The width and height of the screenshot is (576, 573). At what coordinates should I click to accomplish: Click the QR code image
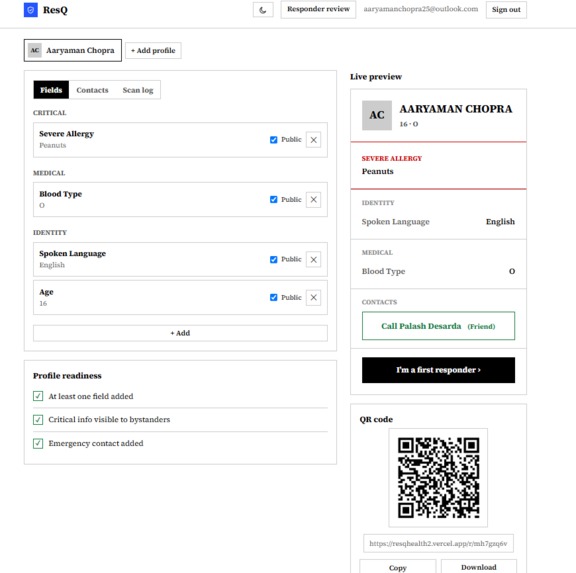tap(438, 478)
